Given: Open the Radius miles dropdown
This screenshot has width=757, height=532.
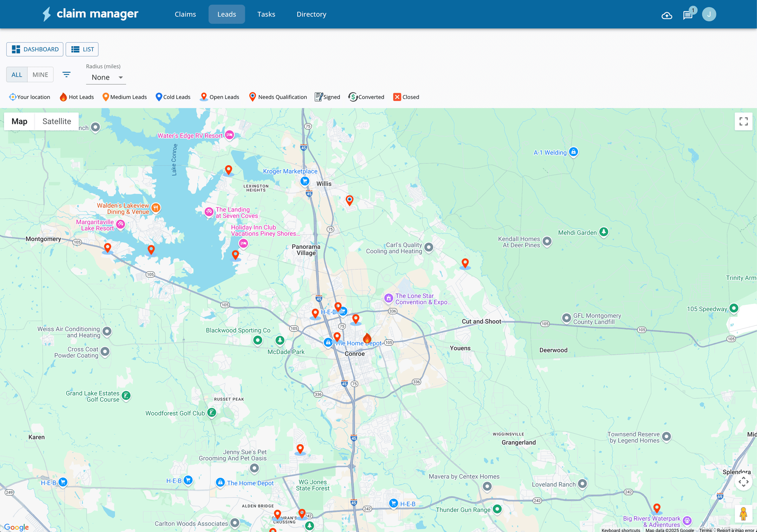Looking at the screenshot, I should (106, 77).
